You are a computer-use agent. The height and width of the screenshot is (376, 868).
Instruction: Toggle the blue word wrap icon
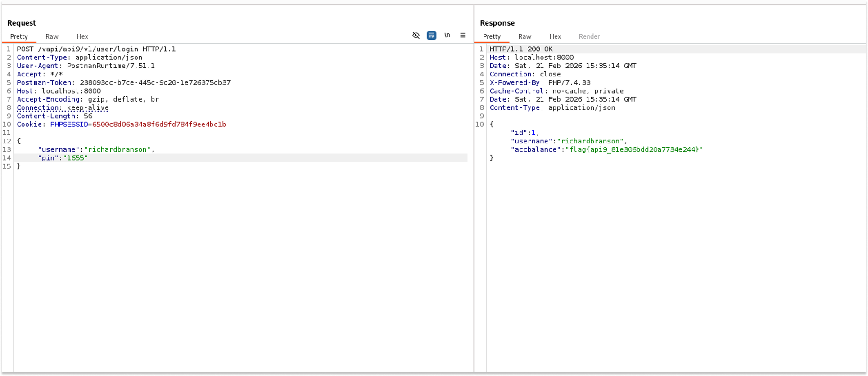(x=431, y=36)
